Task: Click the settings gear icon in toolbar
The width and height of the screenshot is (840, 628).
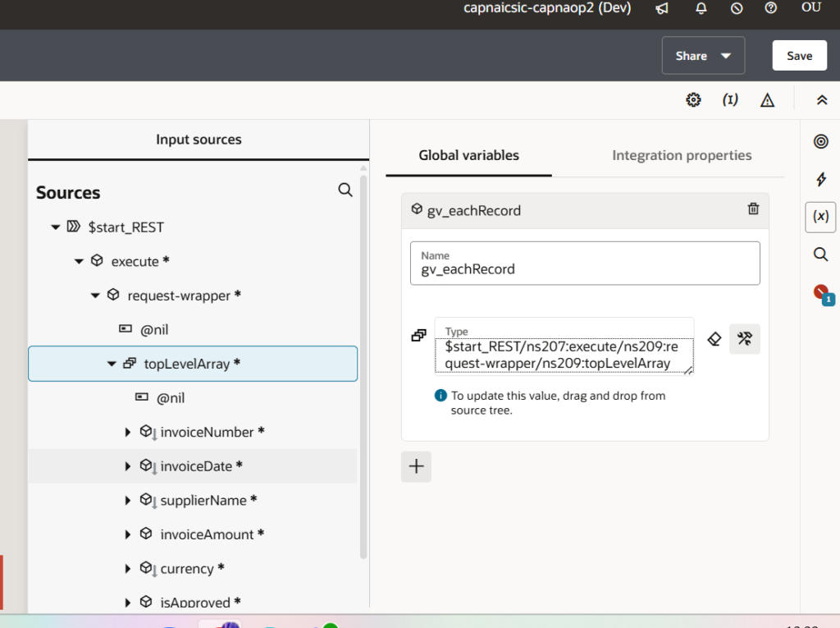Action: [693, 100]
